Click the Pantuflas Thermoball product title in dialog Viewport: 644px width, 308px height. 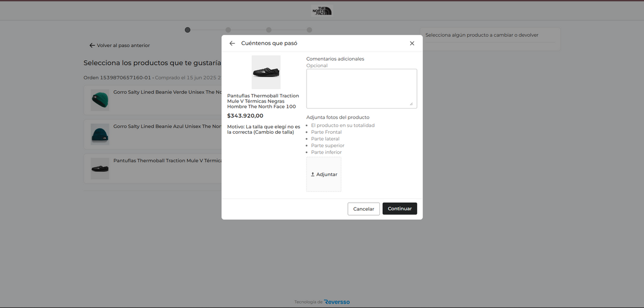tap(263, 101)
